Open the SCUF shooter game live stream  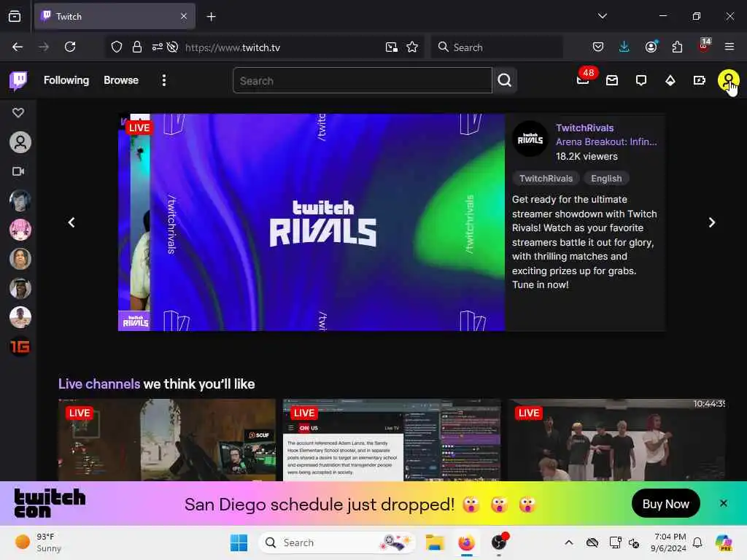pos(167,440)
